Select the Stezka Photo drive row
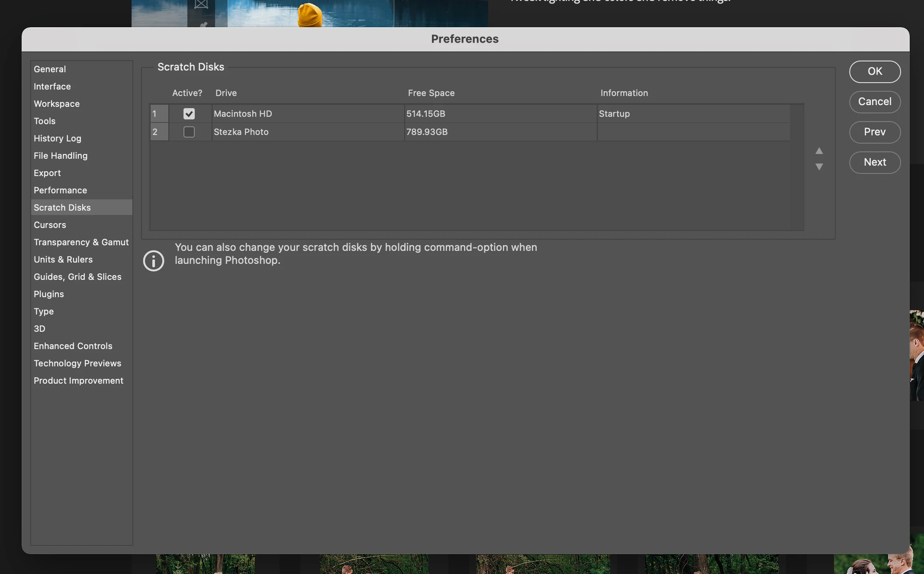This screenshot has height=574, width=924. 307,132
